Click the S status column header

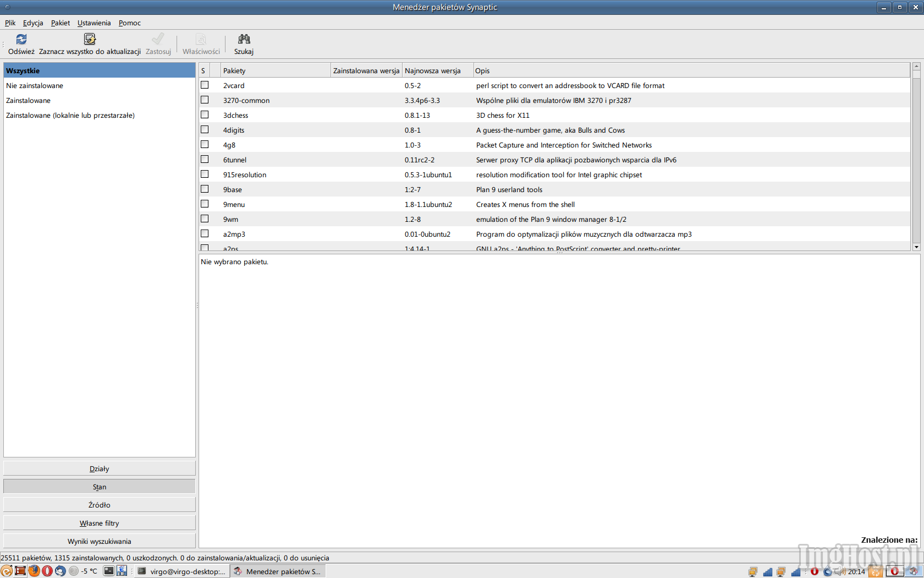pos(204,70)
